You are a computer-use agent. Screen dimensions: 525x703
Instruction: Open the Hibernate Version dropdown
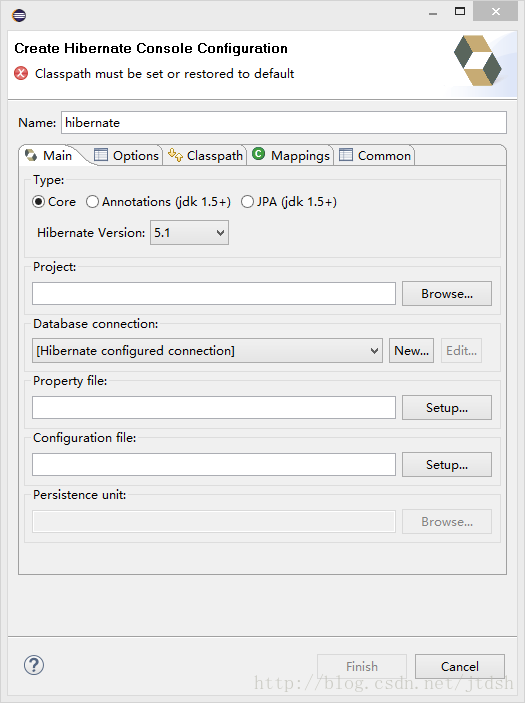(x=189, y=232)
